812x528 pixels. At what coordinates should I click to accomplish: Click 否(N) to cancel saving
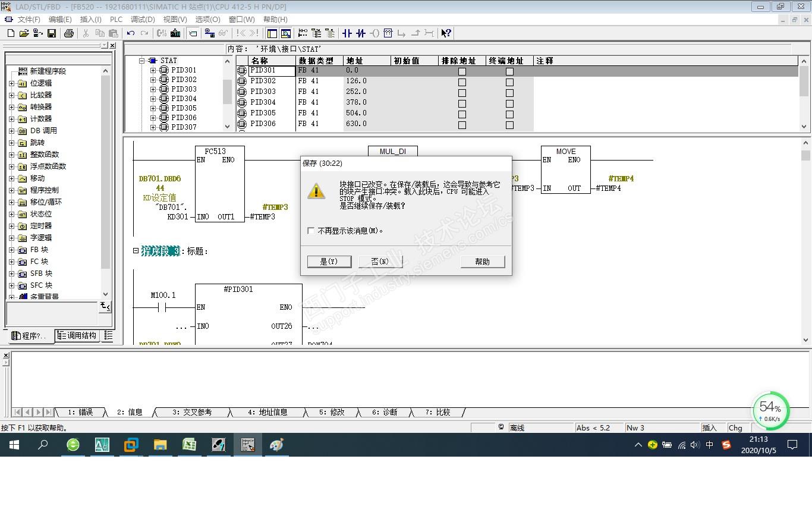(x=380, y=262)
